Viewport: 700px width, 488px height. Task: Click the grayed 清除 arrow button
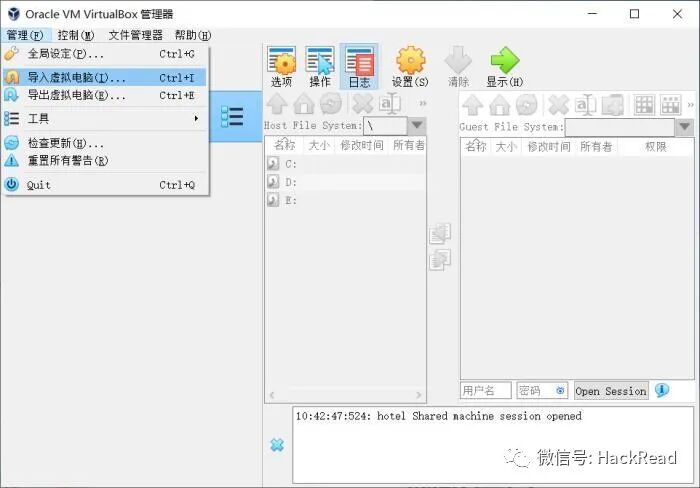(458, 67)
